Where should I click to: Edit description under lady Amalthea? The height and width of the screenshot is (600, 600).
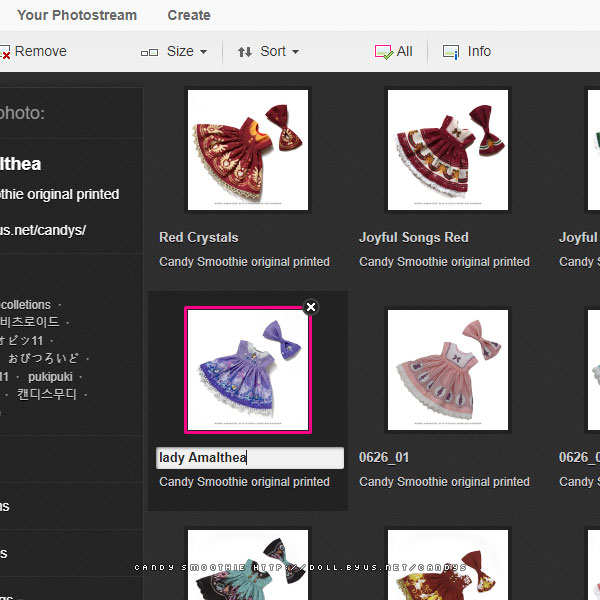point(245,482)
